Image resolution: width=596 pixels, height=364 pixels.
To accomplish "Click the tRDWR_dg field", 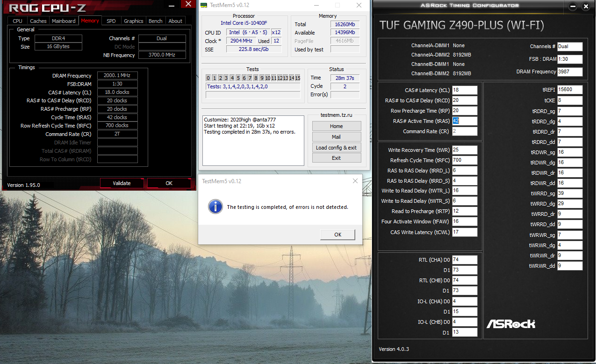I will click(x=570, y=163).
